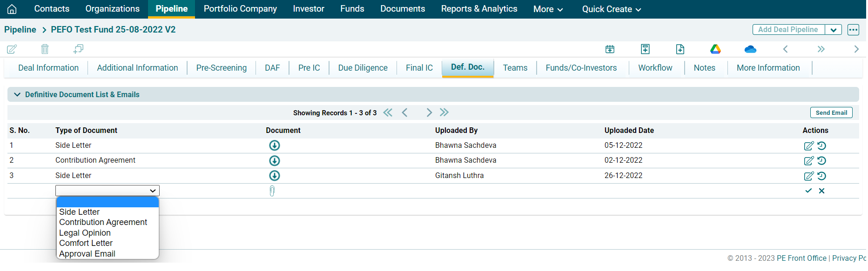Collapse Definitive Document List & Emails section
The width and height of the screenshot is (868, 271).
tap(17, 94)
